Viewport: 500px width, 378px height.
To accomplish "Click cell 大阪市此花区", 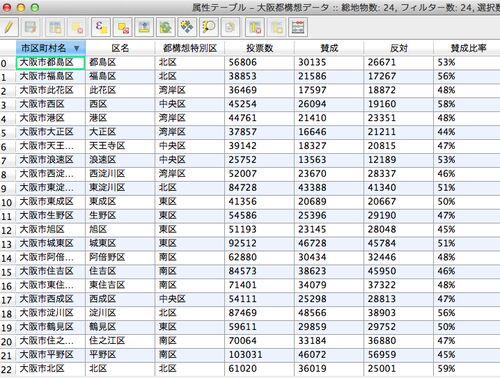I will tap(51, 90).
